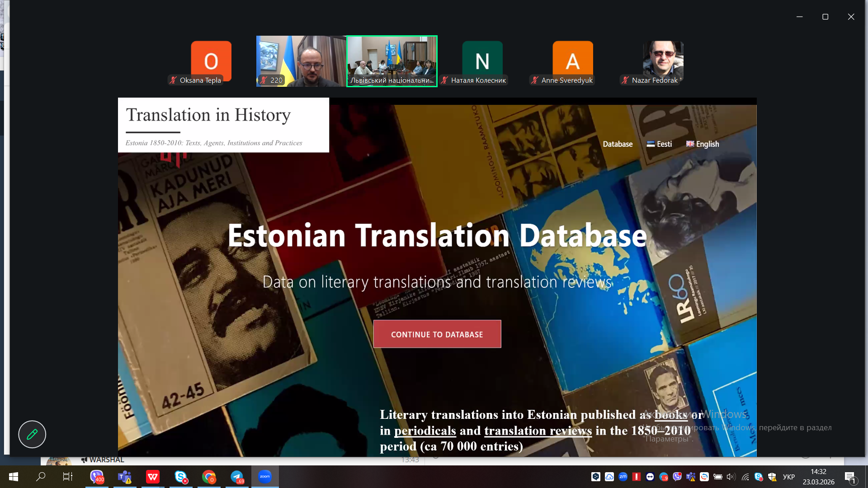The width and height of the screenshot is (868, 488).
Task: Switch to Zoom taskbar icon
Action: coord(265,477)
